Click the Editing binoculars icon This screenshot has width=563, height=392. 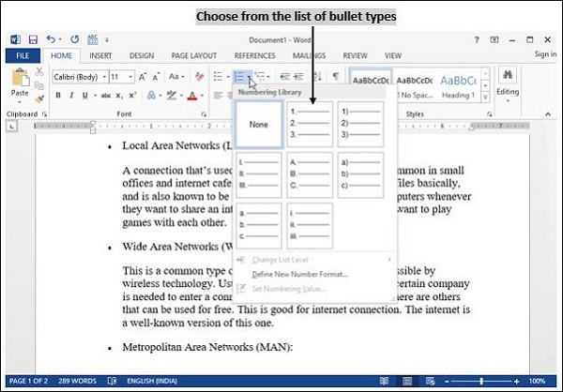click(508, 76)
